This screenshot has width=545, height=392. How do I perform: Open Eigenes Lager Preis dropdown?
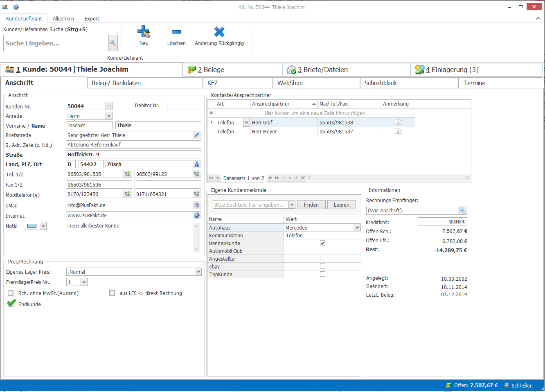click(198, 272)
